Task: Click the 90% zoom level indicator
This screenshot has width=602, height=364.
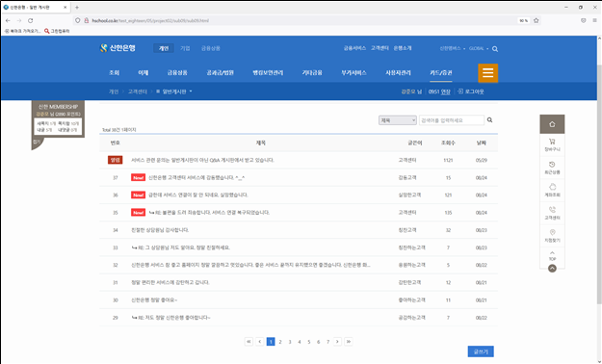Action: (x=524, y=21)
